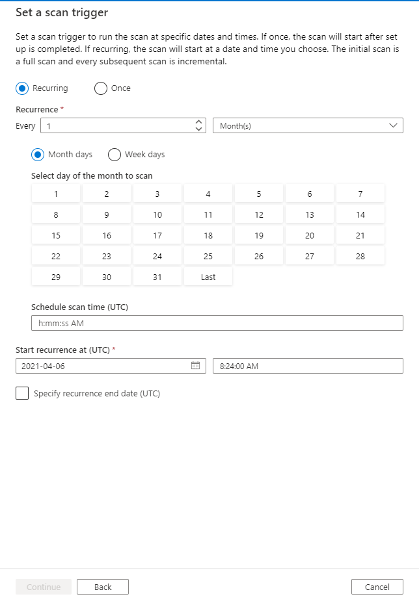Pick day 7 of the month
This screenshot has height=604, width=420.
pyautogui.click(x=360, y=194)
